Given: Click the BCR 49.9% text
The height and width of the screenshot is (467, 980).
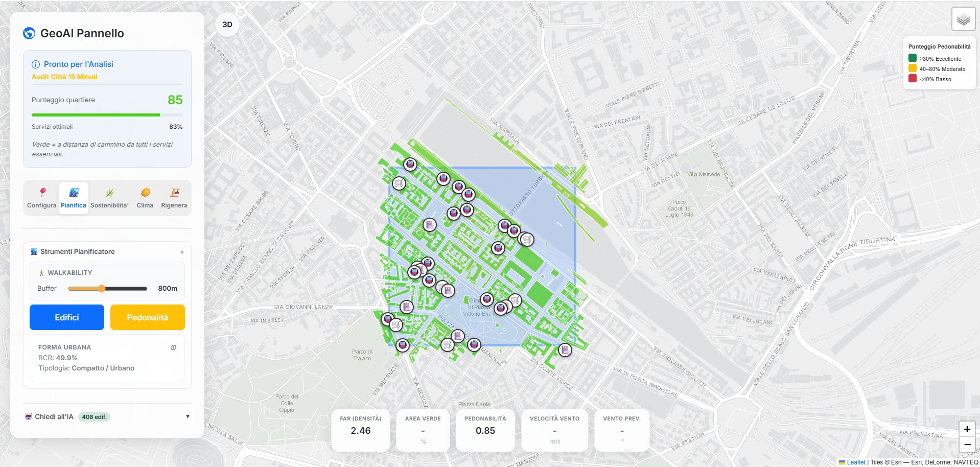Looking at the screenshot, I should point(58,358).
